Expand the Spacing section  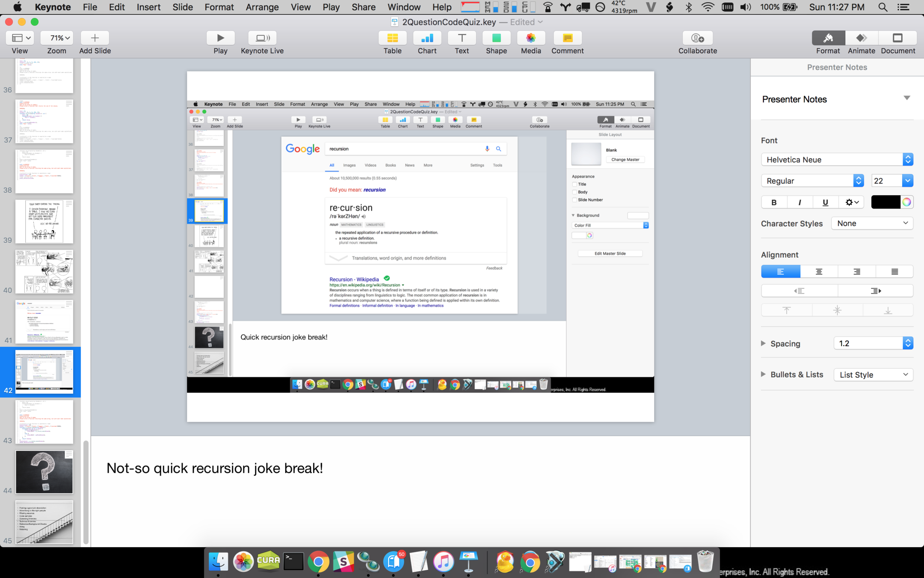click(x=764, y=343)
